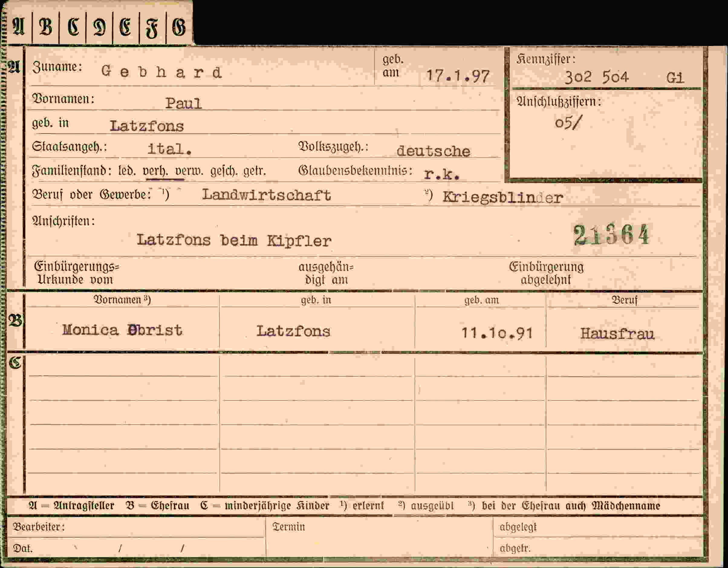The height and width of the screenshot is (568, 728).
Task: Click the 'Glaubensbekenntnis:' label
Action: tap(355, 171)
